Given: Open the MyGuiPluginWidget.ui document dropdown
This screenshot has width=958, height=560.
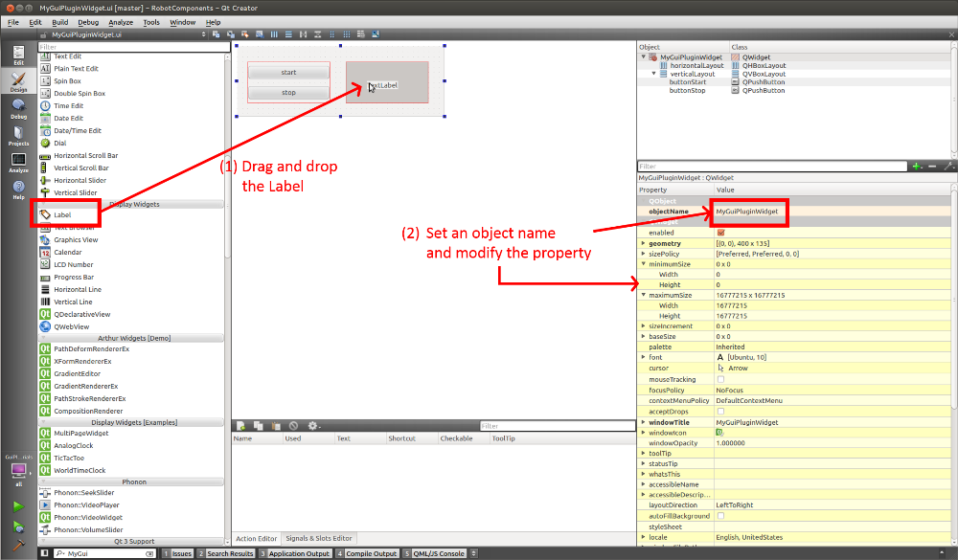Looking at the screenshot, I should [x=124, y=34].
